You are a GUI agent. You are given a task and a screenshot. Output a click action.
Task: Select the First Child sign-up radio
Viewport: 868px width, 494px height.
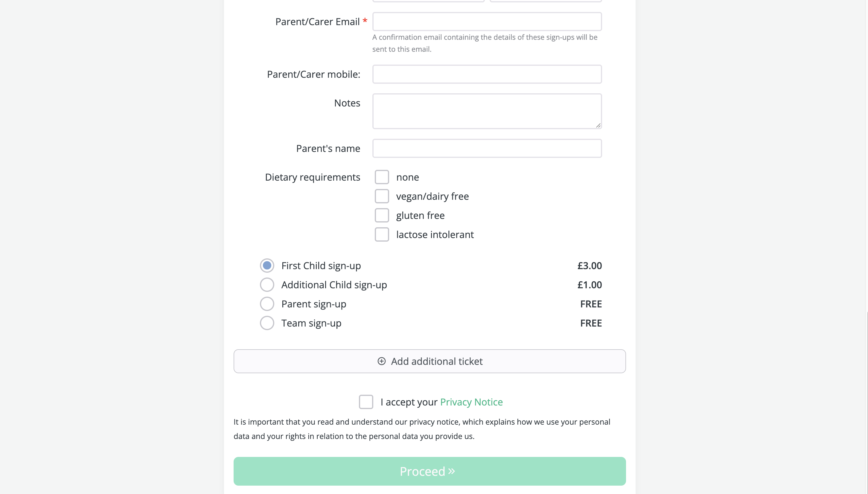pyautogui.click(x=267, y=265)
